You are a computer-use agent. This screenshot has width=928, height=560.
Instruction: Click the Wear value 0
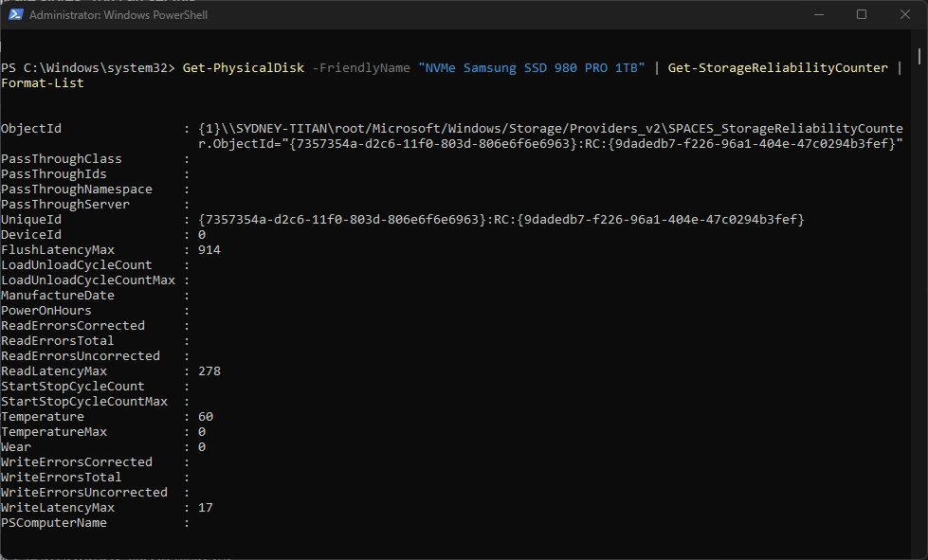(202, 446)
